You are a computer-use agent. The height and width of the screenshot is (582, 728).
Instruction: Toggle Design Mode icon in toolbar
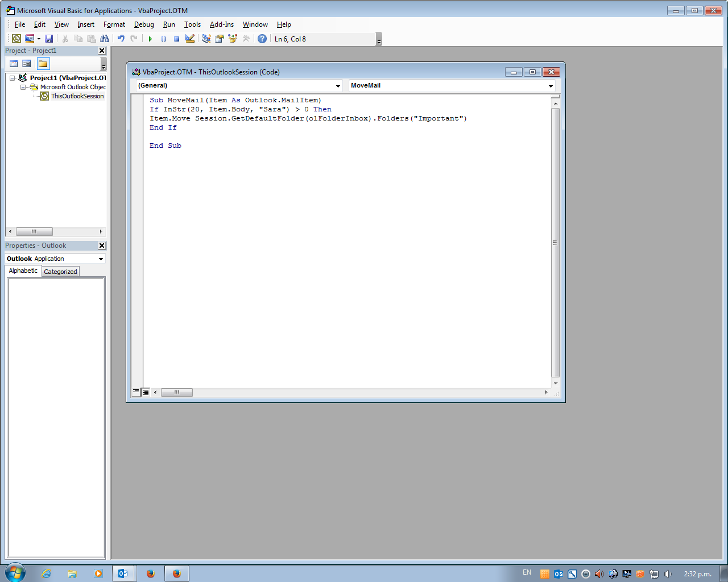[x=190, y=39]
